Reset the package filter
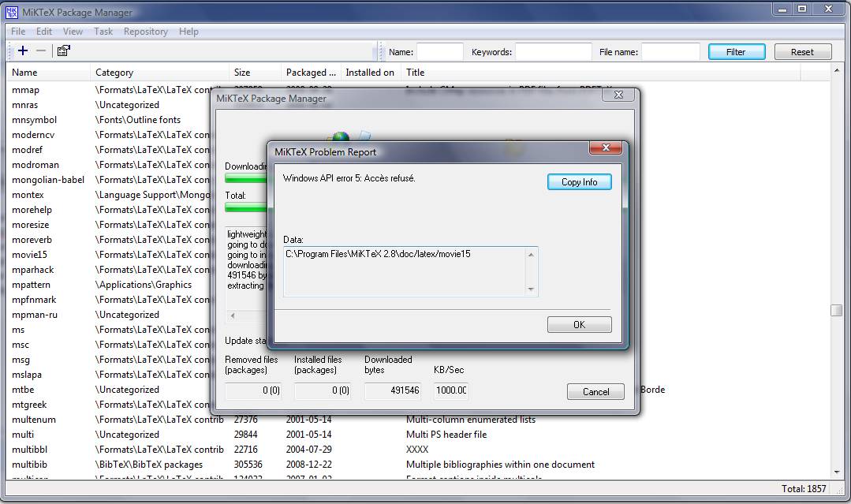The height and width of the screenshot is (504, 851). pos(802,51)
